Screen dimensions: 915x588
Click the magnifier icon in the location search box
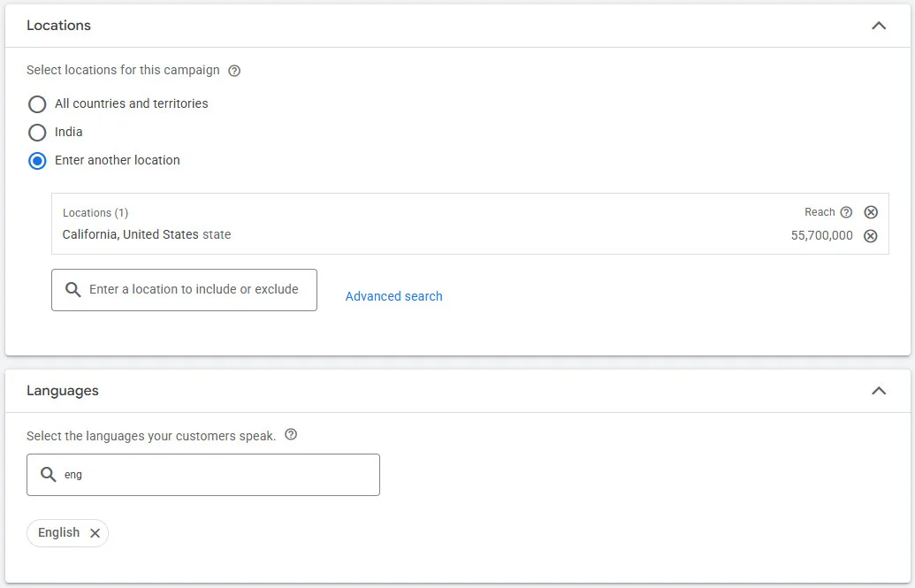point(72,289)
